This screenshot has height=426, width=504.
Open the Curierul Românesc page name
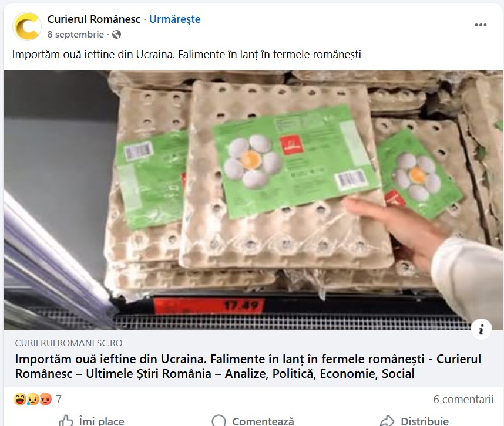tap(94, 19)
